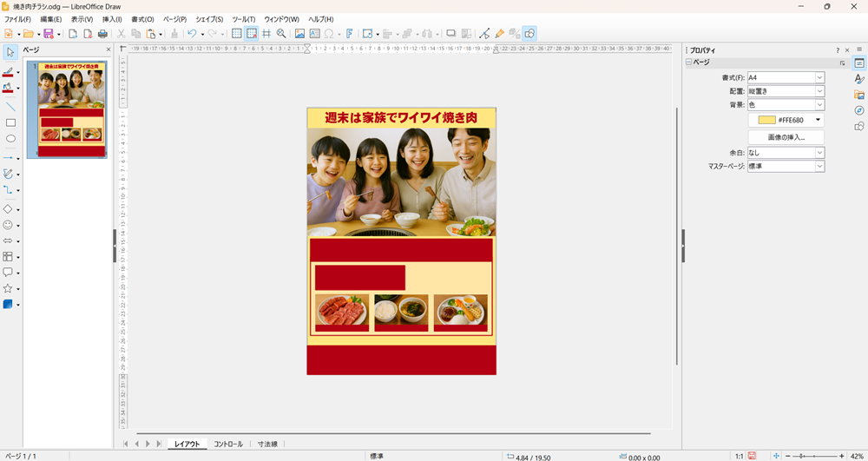Open the Fontwork text icon
The image size is (868, 461).
tap(349, 34)
